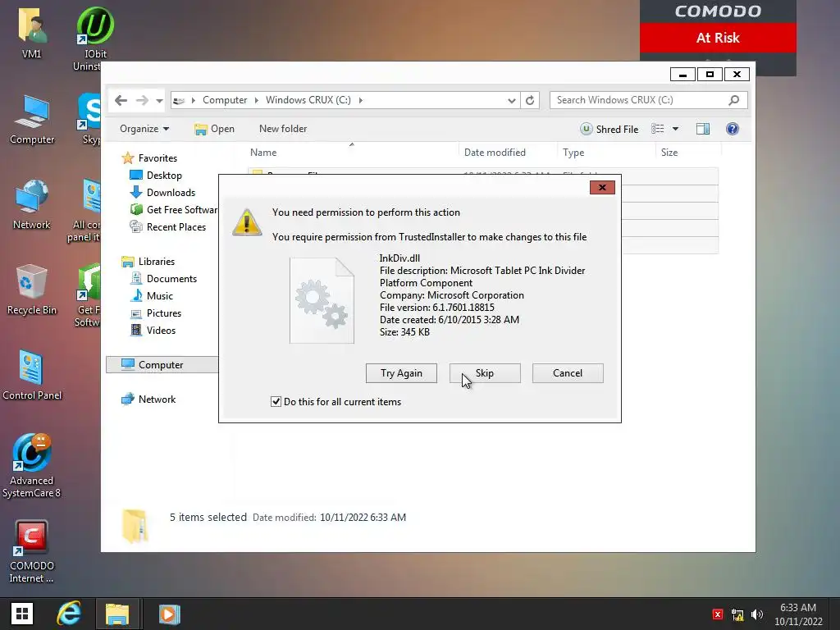The height and width of the screenshot is (630, 840).
Task: Maximize the Explorer window
Action: click(710, 75)
